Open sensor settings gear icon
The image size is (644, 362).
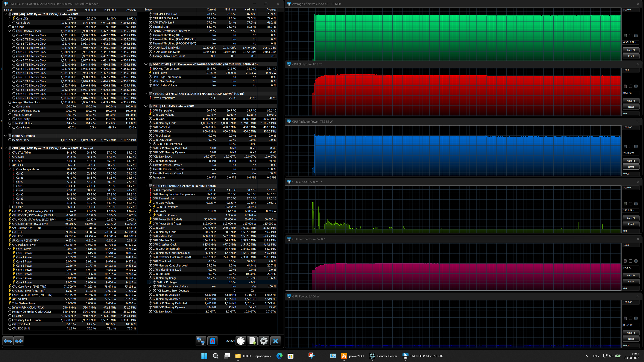coord(264,341)
